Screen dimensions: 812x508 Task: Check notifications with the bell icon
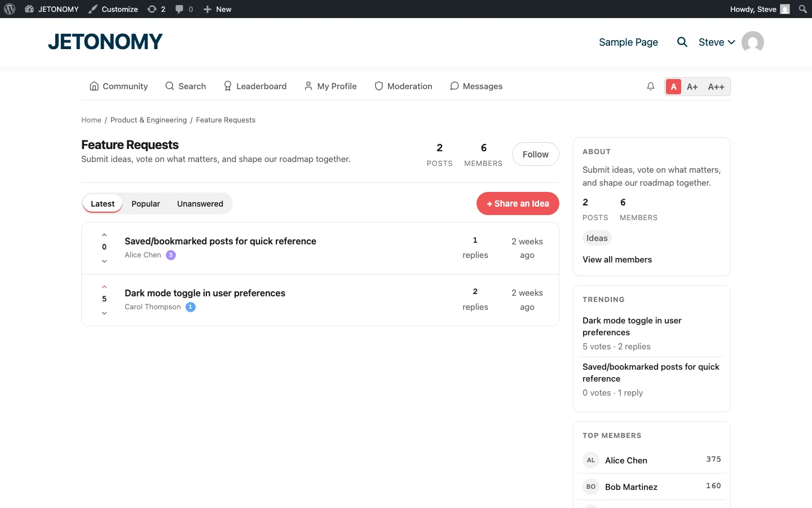(x=651, y=86)
